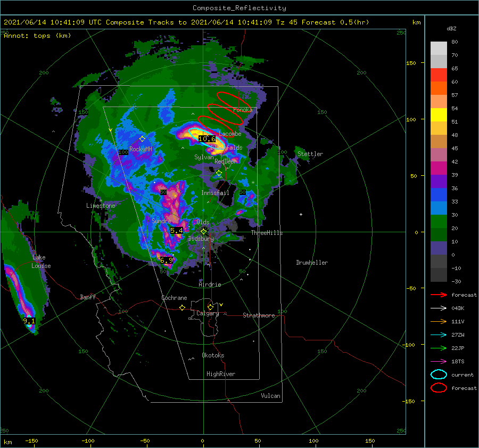
Task: Click the cyan 27ZW arrow legend icon
Action: [x=439, y=335]
